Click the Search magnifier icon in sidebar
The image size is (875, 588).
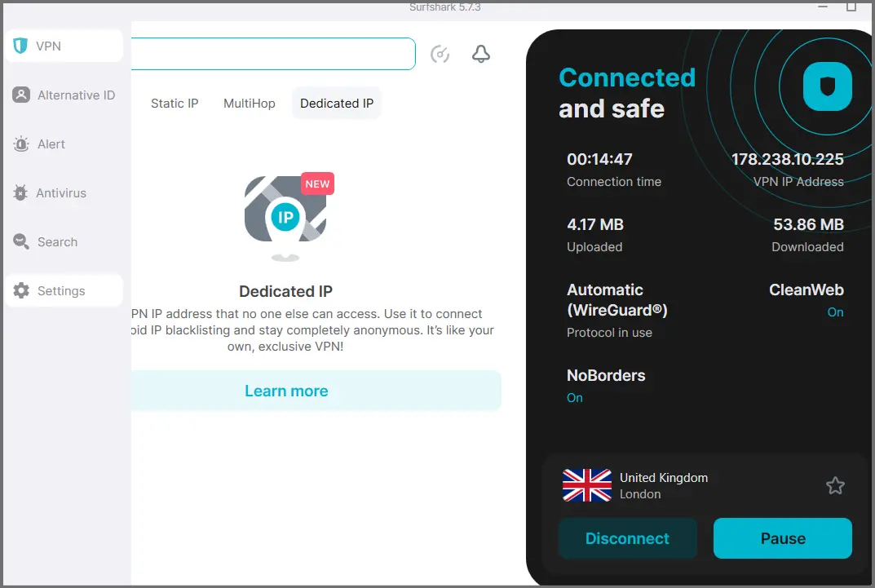(x=21, y=242)
